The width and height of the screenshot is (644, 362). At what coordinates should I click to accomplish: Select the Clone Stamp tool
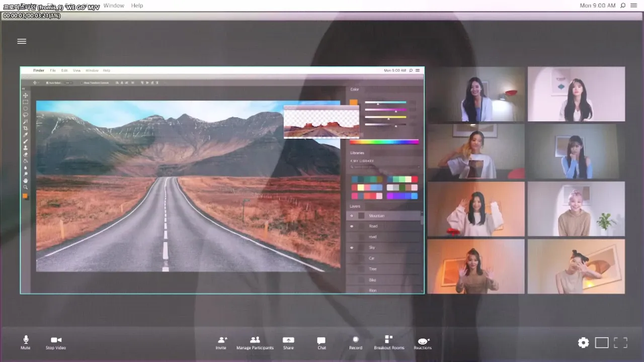25,148
